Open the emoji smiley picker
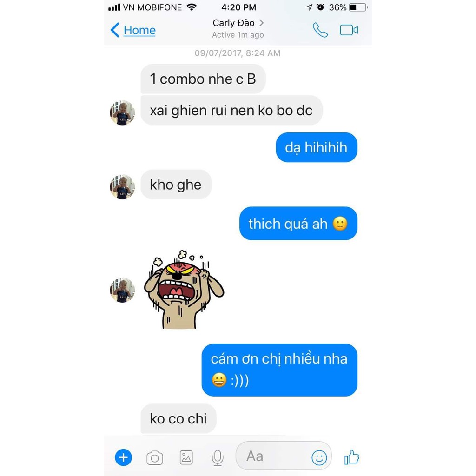Image resolution: width=476 pixels, height=476 pixels. point(319,457)
